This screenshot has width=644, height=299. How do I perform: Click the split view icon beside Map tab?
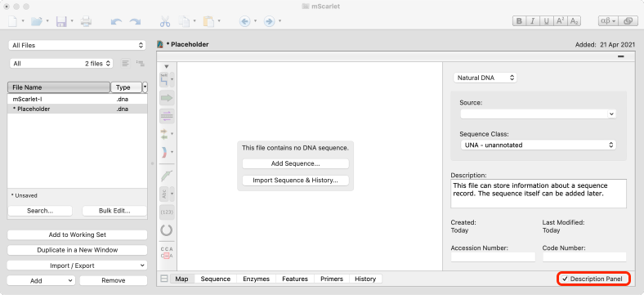click(x=164, y=279)
